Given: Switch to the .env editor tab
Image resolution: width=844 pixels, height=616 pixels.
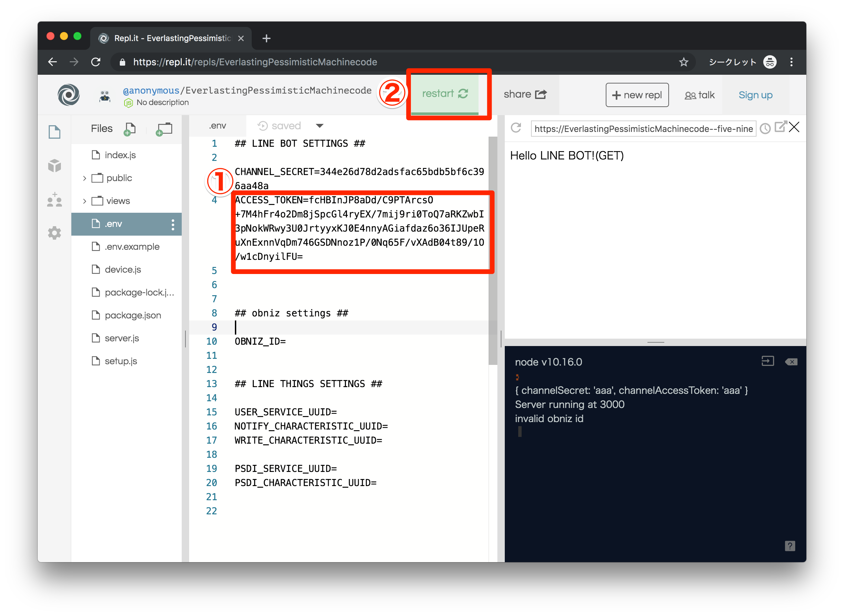Looking at the screenshot, I should point(217,126).
